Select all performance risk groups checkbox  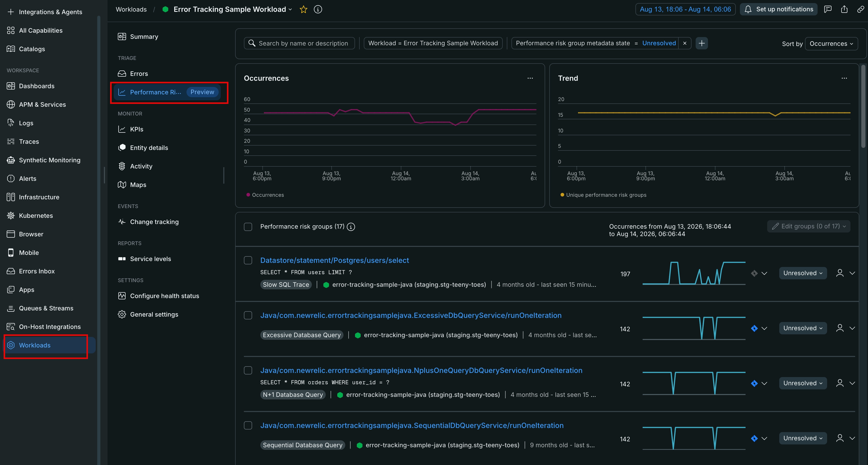point(248,227)
